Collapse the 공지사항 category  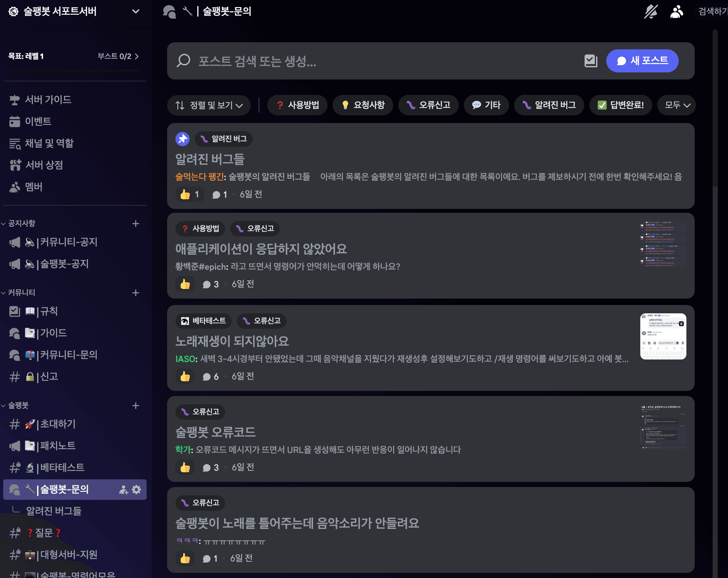(x=19, y=223)
